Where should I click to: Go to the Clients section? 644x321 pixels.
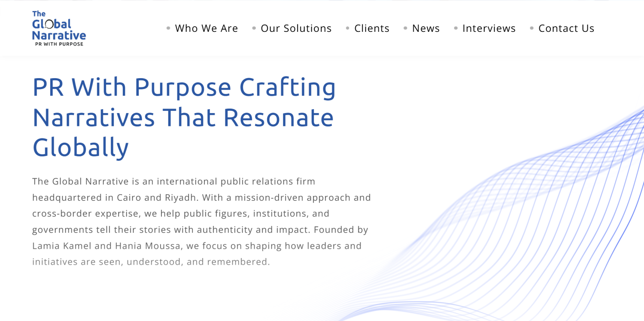point(372,28)
